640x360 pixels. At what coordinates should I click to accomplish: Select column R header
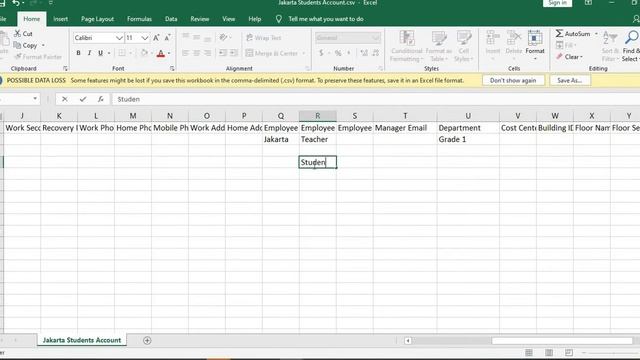pyautogui.click(x=318, y=116)
